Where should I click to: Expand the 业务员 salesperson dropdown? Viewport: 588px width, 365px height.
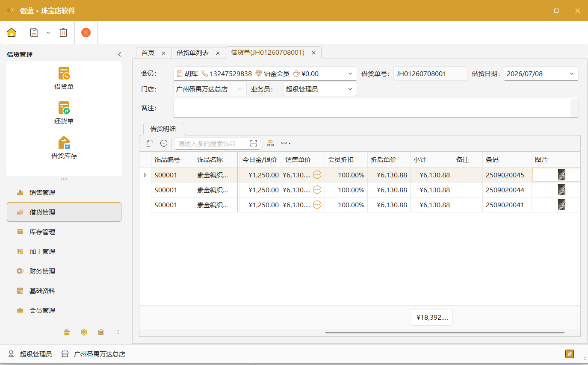coord(350,89)
